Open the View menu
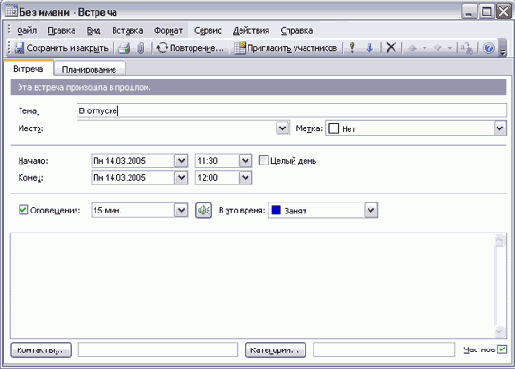 94,31
